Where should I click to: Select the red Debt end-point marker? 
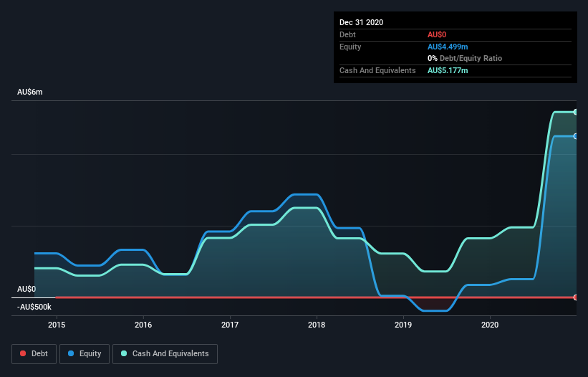click(x=576, y=297)
